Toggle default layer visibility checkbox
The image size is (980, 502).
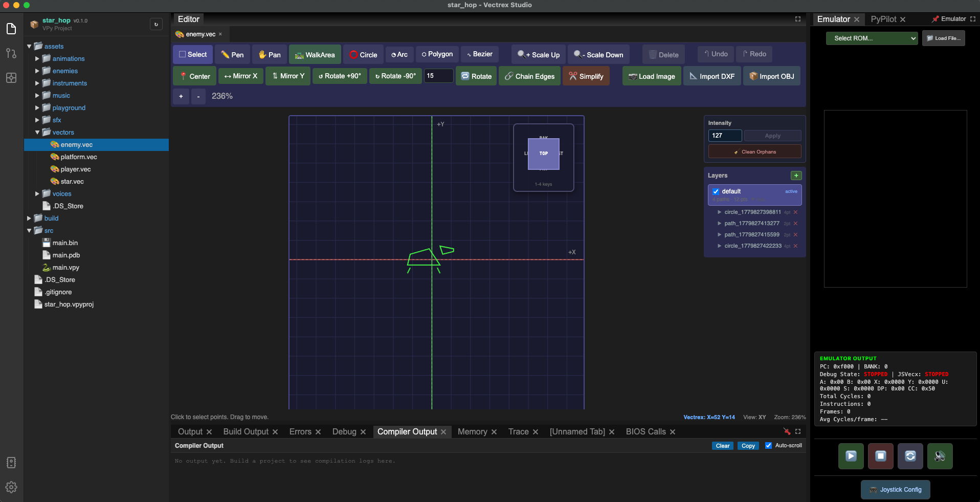pyautogui.click(x=716, y=191)
